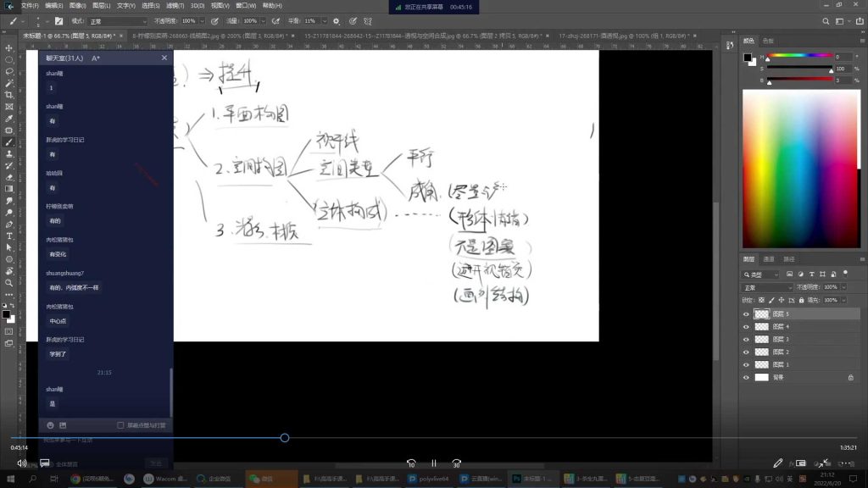Screen dimensions: 868x488
Task: Open the brush blend 模式 dropdown
Action: point(118,20)
